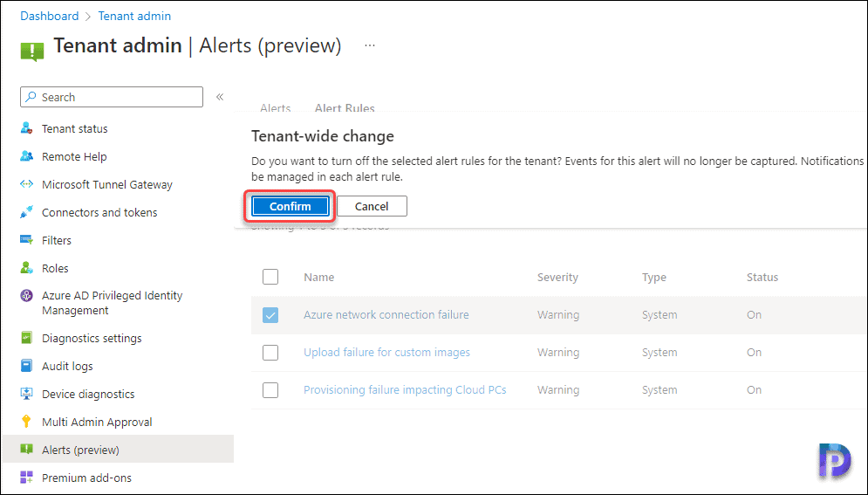Screen dimensions: 868x495
Task: Switch to the Alerts tab
Action: (276, 108)
